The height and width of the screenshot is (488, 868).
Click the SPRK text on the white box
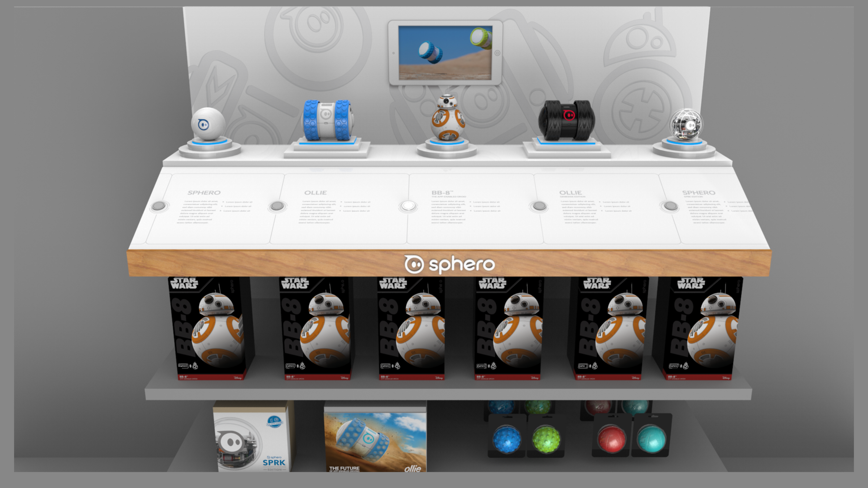click(x=274, y=463)
